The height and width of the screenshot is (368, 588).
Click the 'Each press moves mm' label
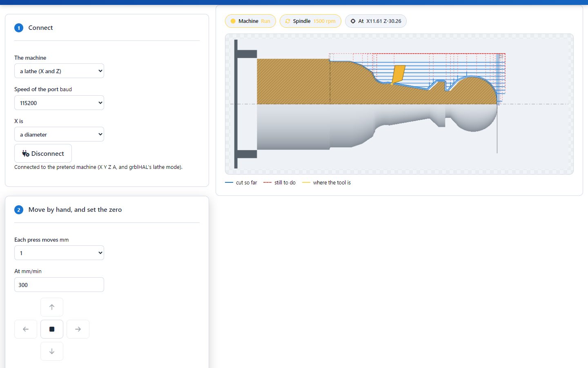(41, 240)
